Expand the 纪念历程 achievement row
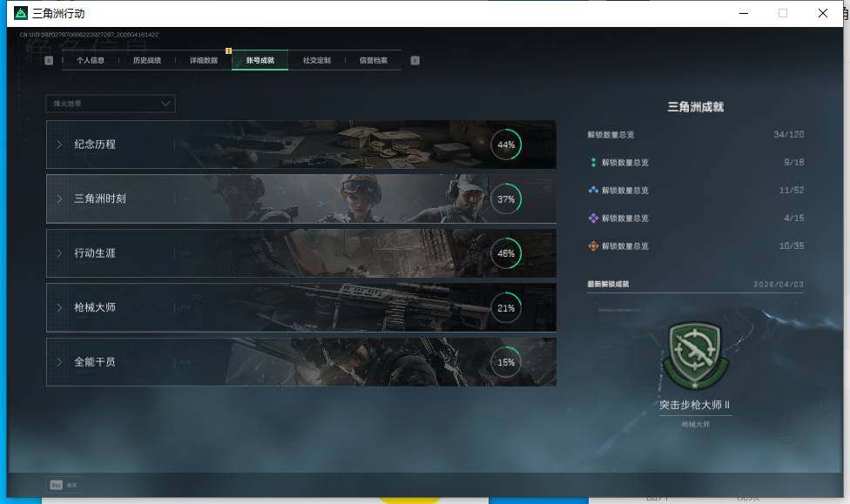Screen dimensions: 850x504 [x=300, y=144]
